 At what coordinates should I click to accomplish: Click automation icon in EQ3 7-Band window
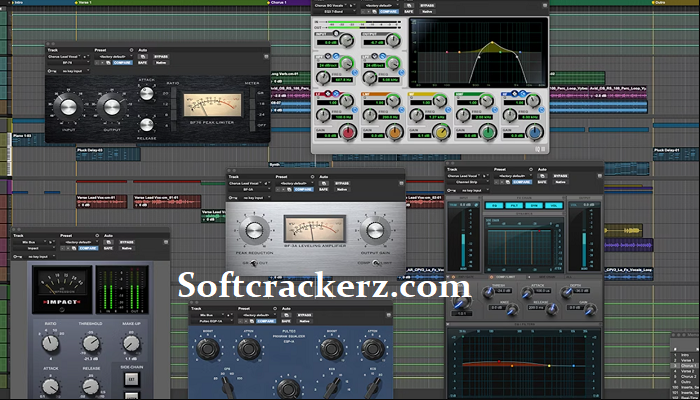[410, 5]
